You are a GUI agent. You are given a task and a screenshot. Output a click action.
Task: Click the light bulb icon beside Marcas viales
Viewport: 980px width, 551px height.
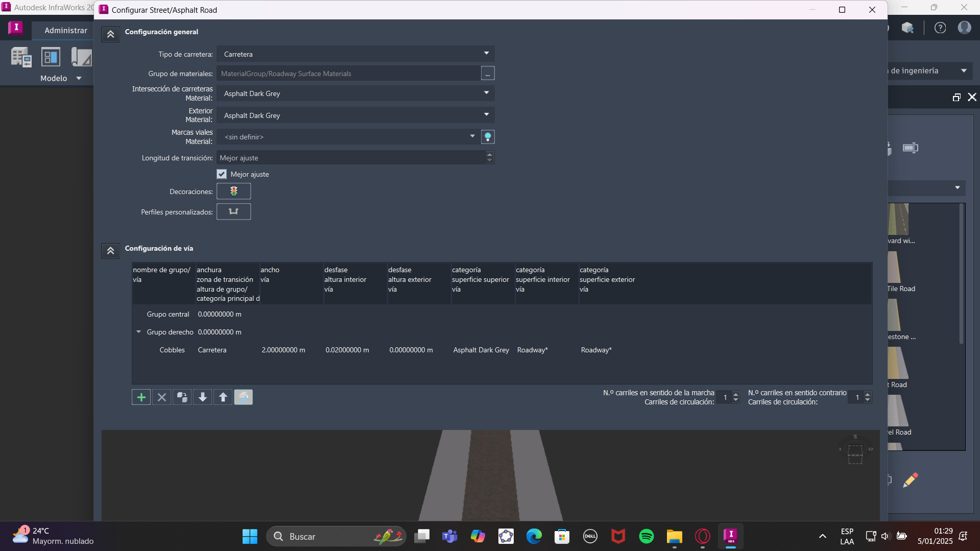pyautogui.click(x=488, y=137)
